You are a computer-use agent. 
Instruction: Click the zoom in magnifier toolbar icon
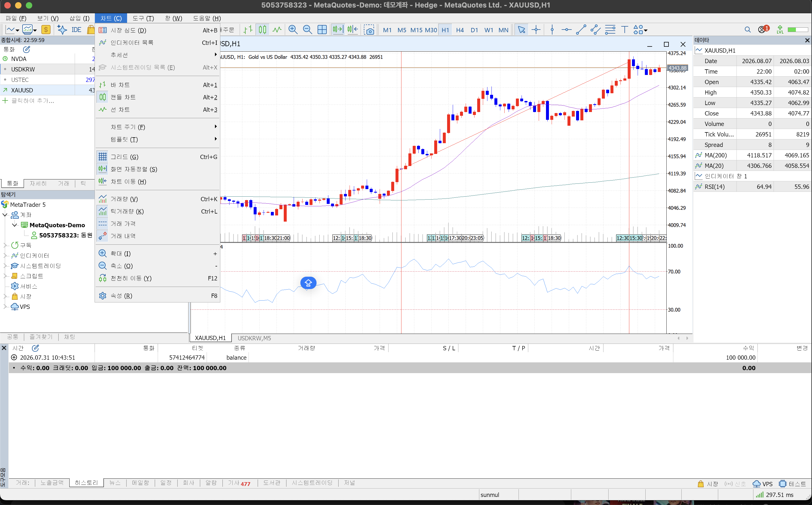[293, 30]
